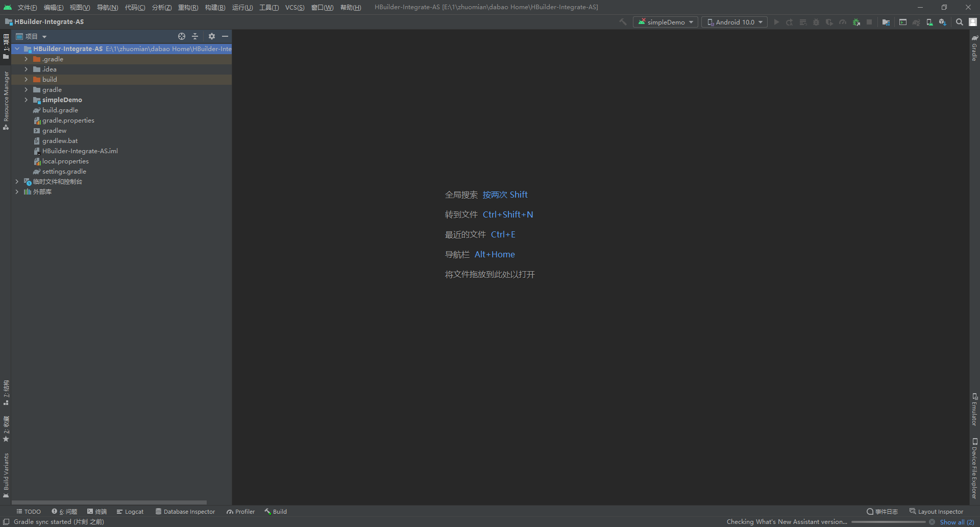Click the user account avatar icon
The width and height of the screenshot is (980, 527).
[x=973, y=22]
